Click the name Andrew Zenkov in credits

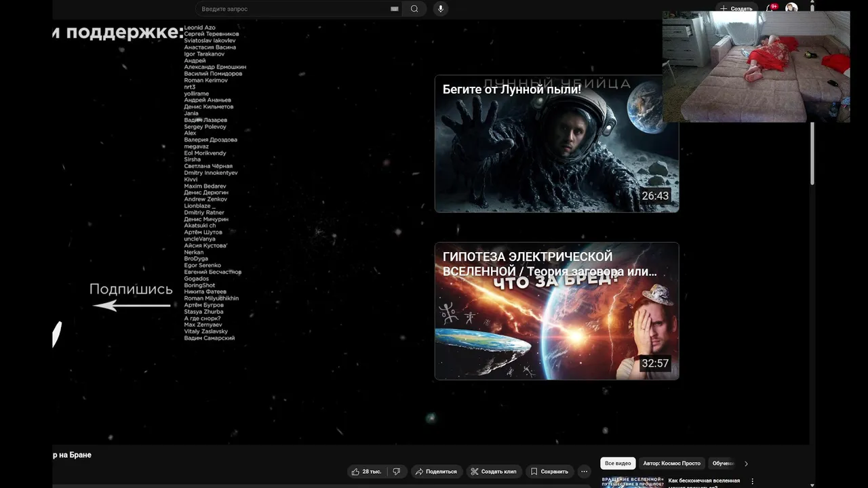[205, 199]
